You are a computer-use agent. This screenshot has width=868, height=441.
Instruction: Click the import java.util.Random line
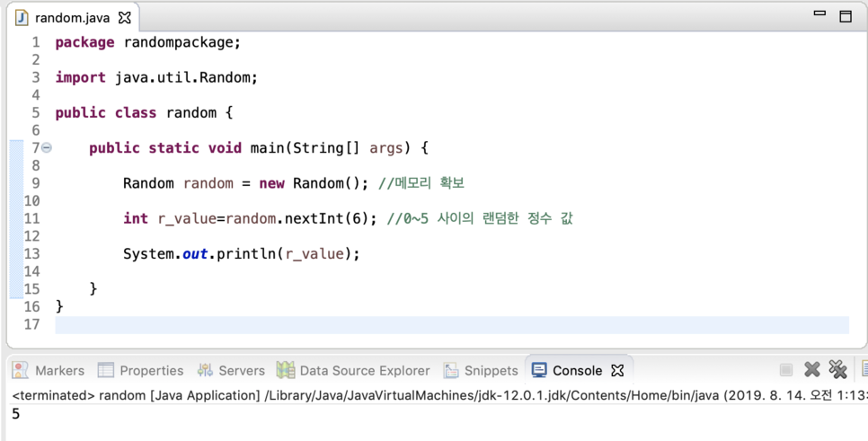tap(156, 77)
